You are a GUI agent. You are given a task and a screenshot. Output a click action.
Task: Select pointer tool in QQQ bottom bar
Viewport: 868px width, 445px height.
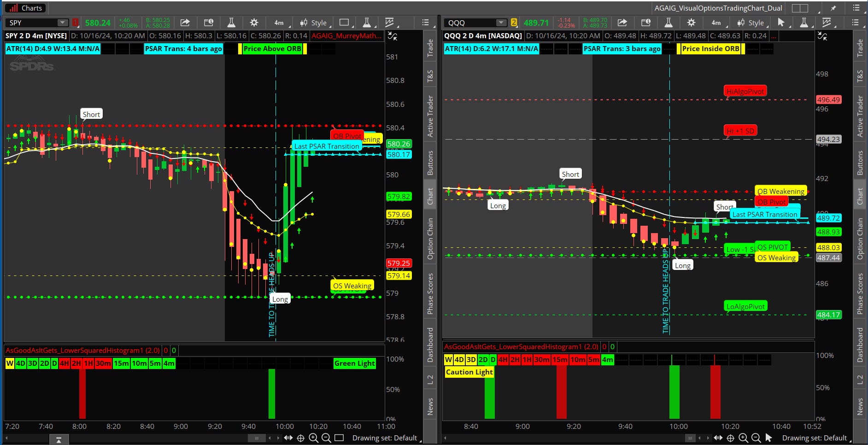point(768,438)
